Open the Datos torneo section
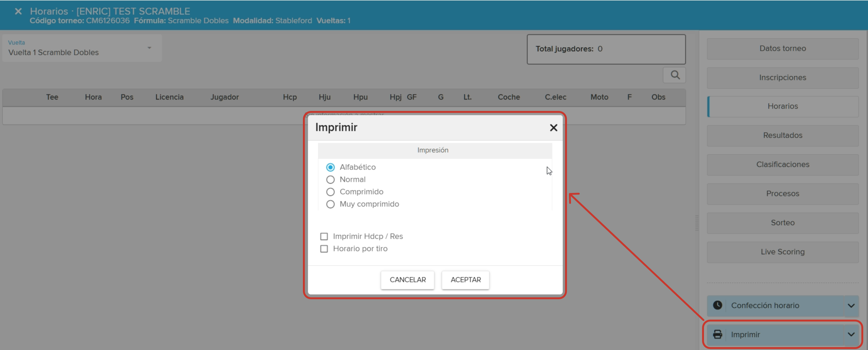 [x=782, y=49]
